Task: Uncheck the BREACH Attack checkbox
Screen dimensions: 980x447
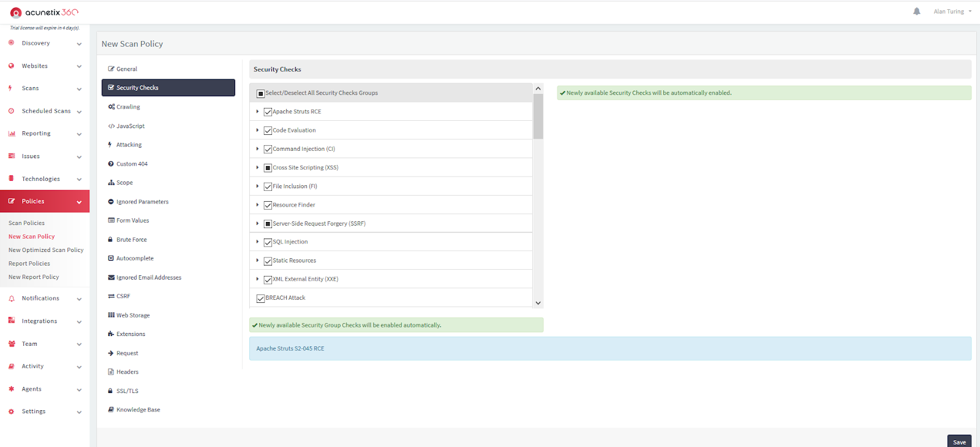Action: click(x=260, y=299)
